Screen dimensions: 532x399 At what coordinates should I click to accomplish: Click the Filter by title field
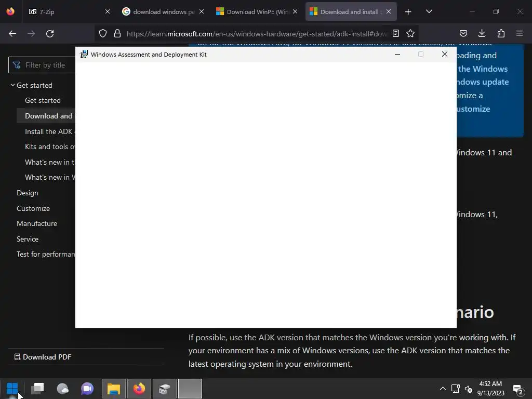click(x=42, y=65)
